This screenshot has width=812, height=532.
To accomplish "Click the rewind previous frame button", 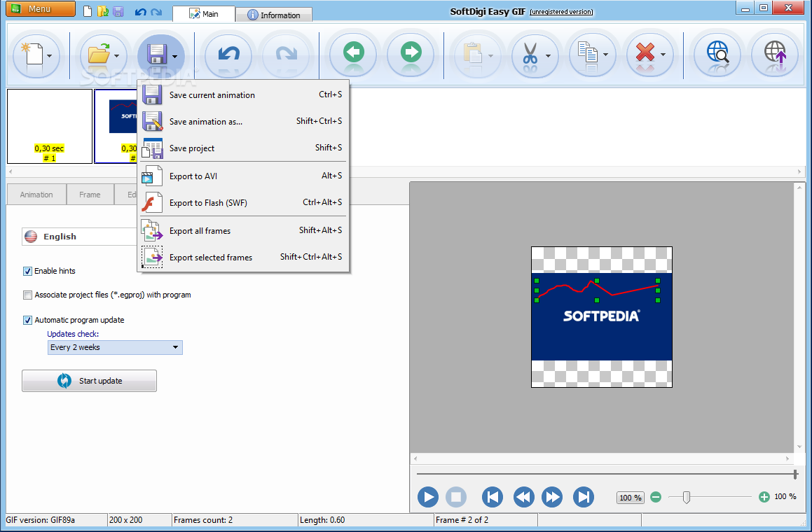I will click(524, 497).
